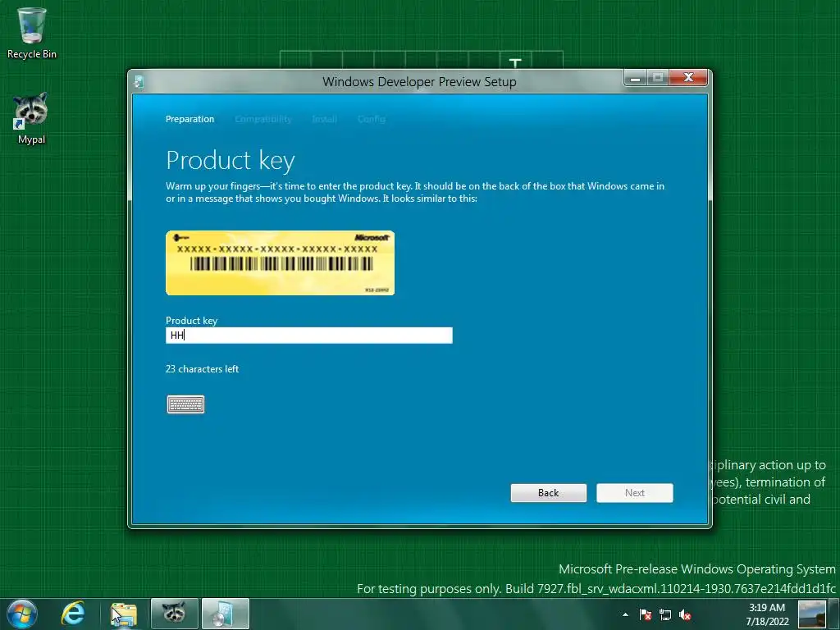Click the 'Windows Developer Preview Setup' title text
The image size is (840, 630).
tap(419, 82)
